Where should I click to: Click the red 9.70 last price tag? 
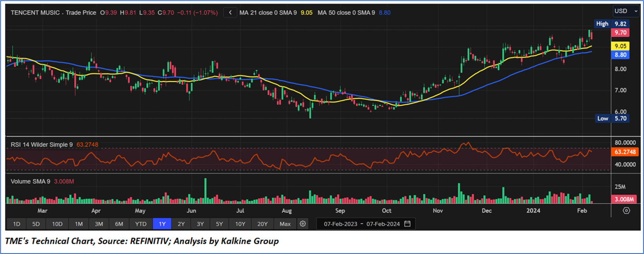point(620,32)
